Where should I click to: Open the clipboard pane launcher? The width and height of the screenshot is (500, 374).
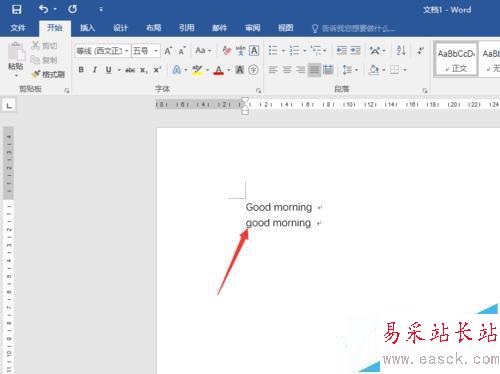click(x=67, y=90)
